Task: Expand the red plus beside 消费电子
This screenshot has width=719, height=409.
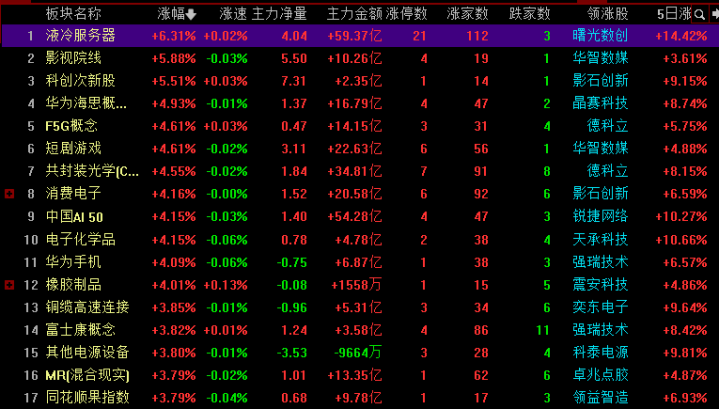Action: click(x=9, y=194)
